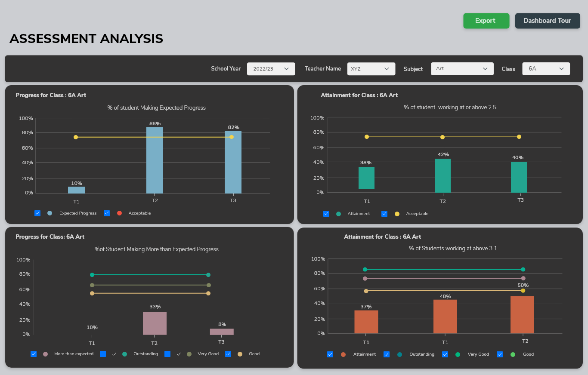
Task: Click the 8% bar in More than Expected chart
Action: coord(222,332)
